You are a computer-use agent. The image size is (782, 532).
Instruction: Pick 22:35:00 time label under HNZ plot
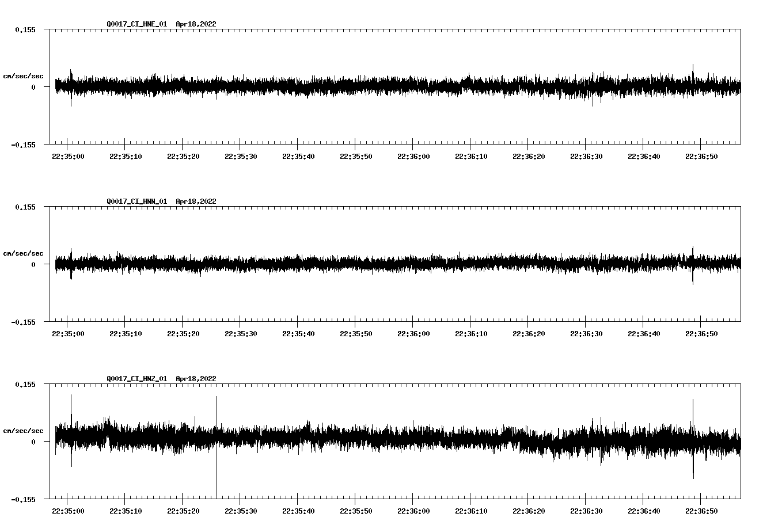(68, 511)
